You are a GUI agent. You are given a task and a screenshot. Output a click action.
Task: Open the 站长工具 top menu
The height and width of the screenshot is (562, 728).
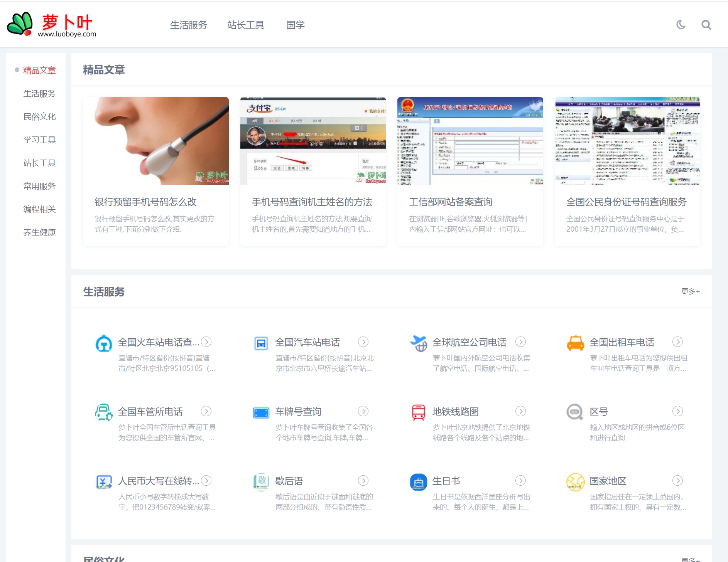point(246,25)
